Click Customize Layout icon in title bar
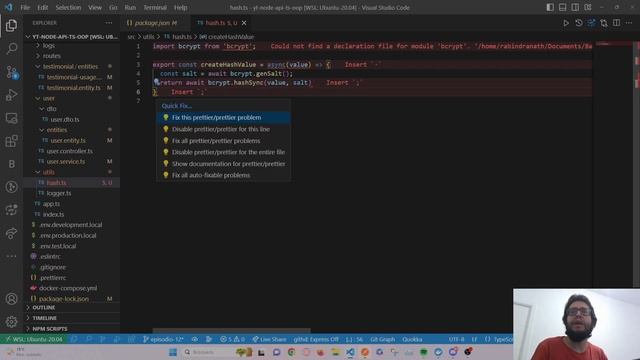The width and height of the screenshot is (640, 360). (x=588, y=7)
